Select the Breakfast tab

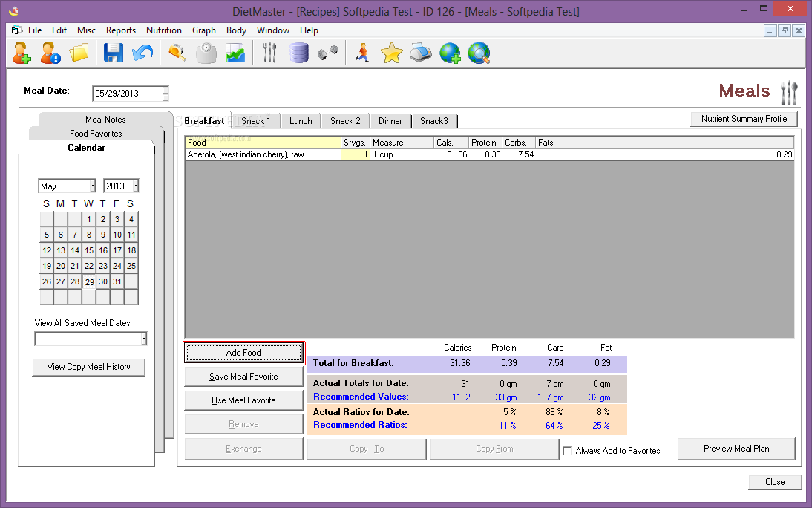[x=204, y=121]
